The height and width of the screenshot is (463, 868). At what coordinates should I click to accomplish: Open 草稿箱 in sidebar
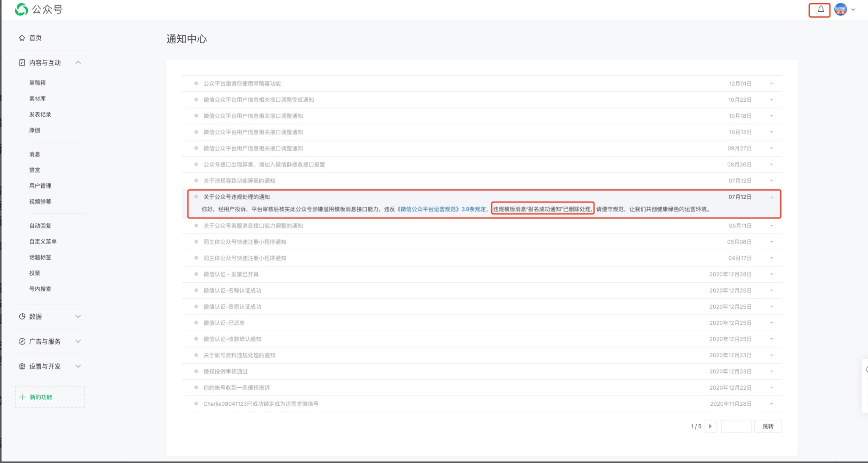[37, 83]
